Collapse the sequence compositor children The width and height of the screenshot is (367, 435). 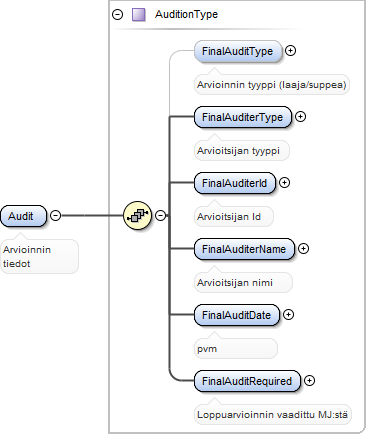coord(161,215)
